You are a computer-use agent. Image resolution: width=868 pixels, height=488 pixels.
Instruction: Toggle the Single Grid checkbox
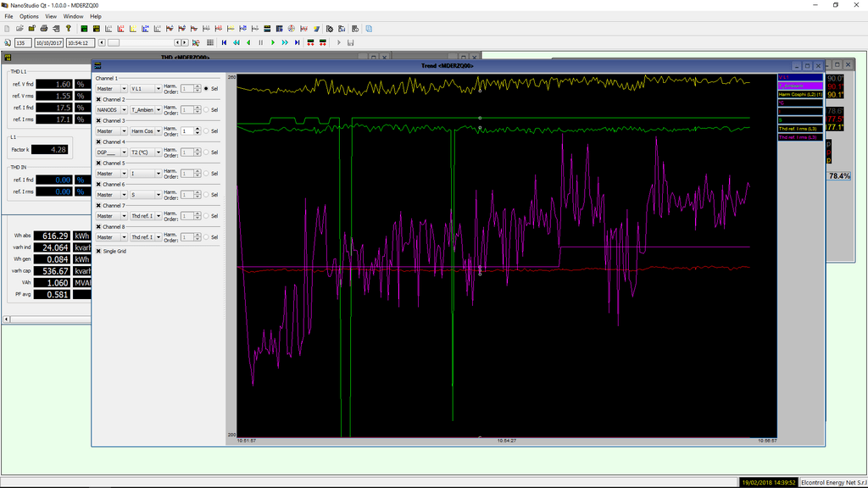(x=99, y=251)
